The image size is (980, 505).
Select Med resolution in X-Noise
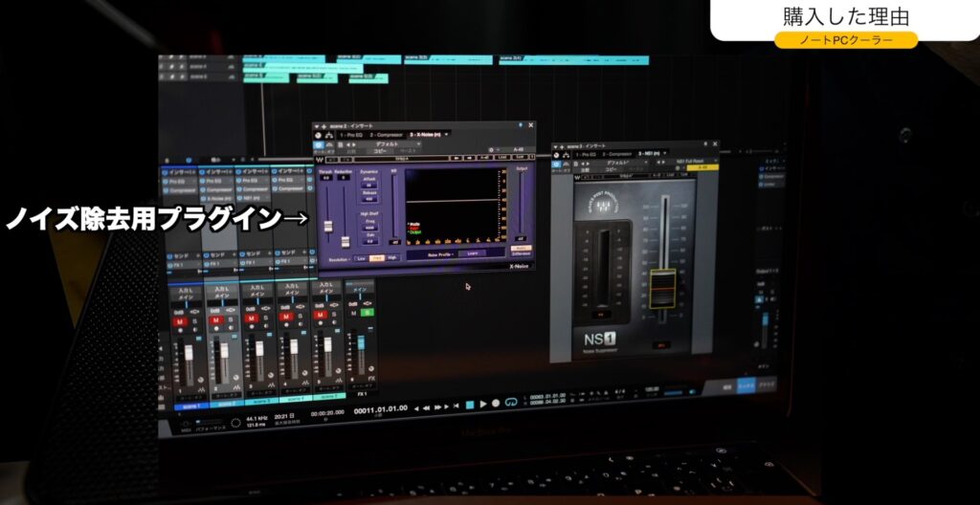pyautogui.click(x=377, y=258)
